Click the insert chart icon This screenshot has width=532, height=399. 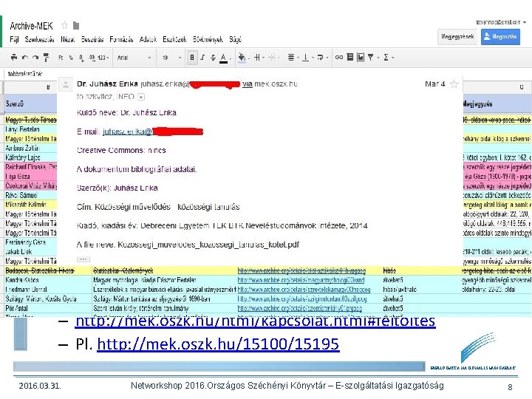(x=361, y=58)
